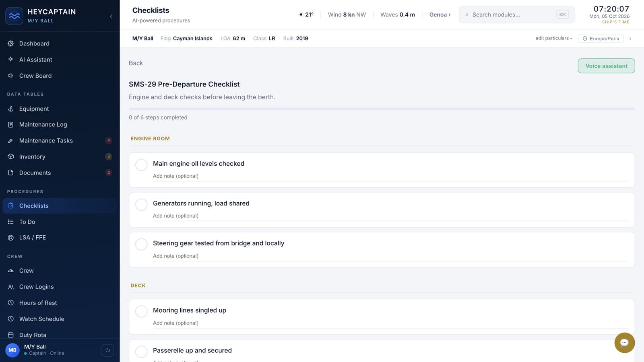
Task: Mark Passerelle up and secured done
Action: [141, 352]
